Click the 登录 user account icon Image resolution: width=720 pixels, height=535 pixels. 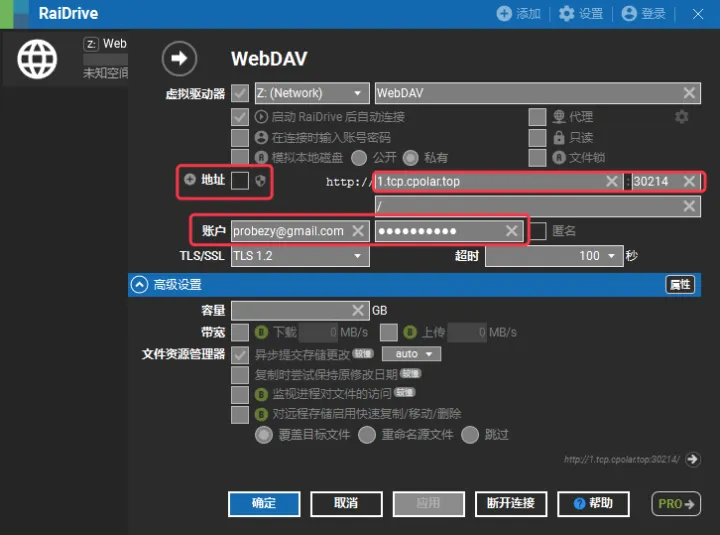[629, 14]
